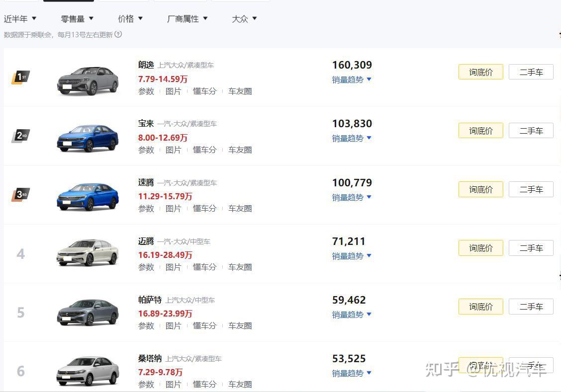The image size is (561, 392).
Task: Open the 朗逸 car thumbnail
Action: coord(88,80)
